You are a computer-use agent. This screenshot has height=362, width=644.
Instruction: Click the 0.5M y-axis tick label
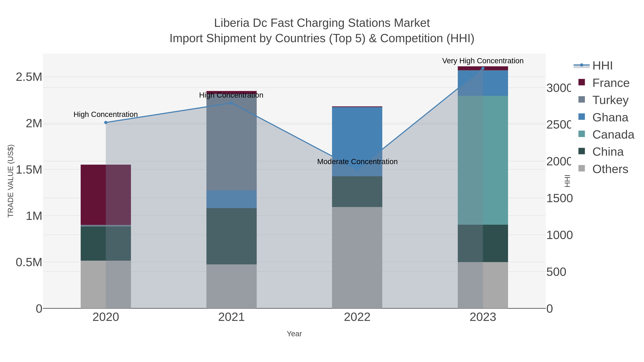pos(29,262)
